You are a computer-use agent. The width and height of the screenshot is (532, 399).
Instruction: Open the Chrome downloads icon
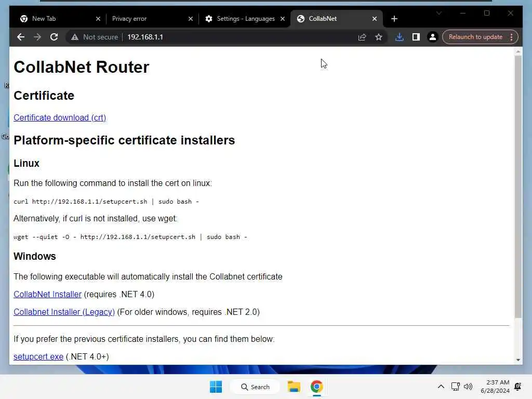(400, 37)
